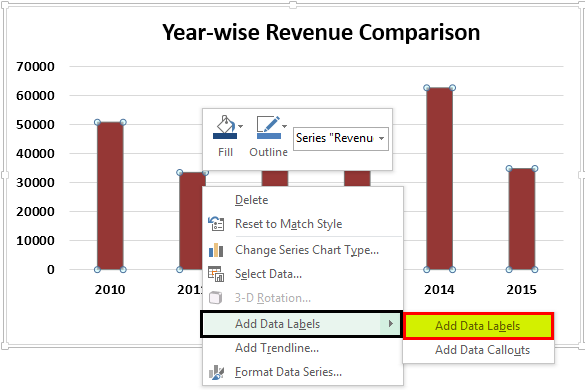This screenshot has width=585, height=390.
Task: Click the 3-D Rotation cube icon
Action: pyautogui.click(x=216, y=298)
